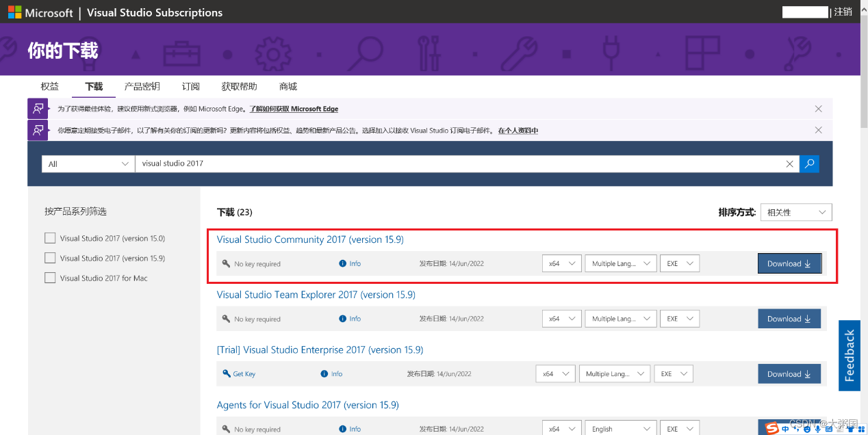
Task: Check the Visual Studio 2017 for Mac filter
Action: point(49,278)
